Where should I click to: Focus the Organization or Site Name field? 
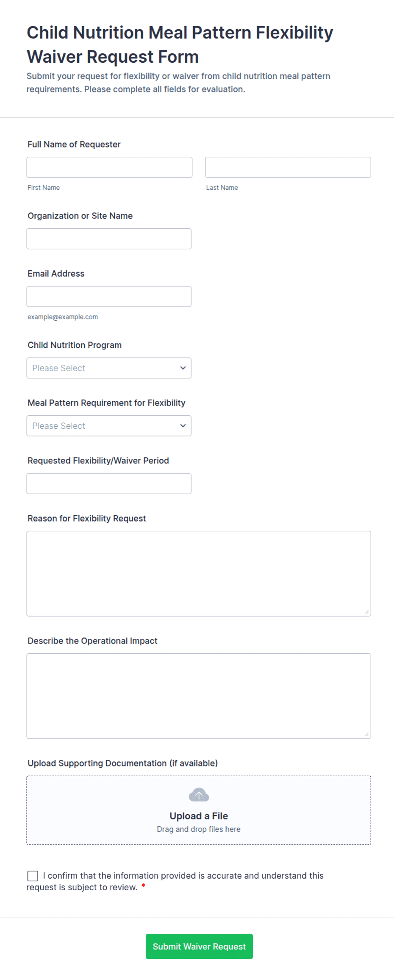tap(109, 239)
